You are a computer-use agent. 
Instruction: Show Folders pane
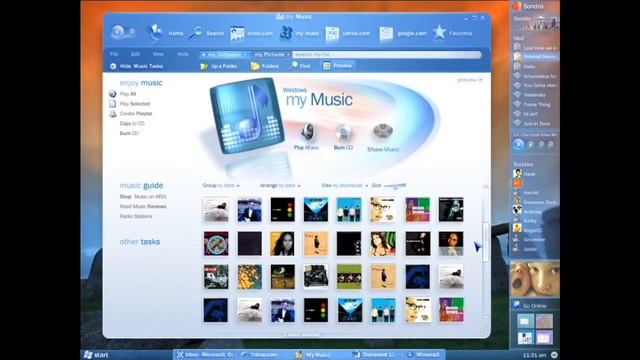point(264,66)
